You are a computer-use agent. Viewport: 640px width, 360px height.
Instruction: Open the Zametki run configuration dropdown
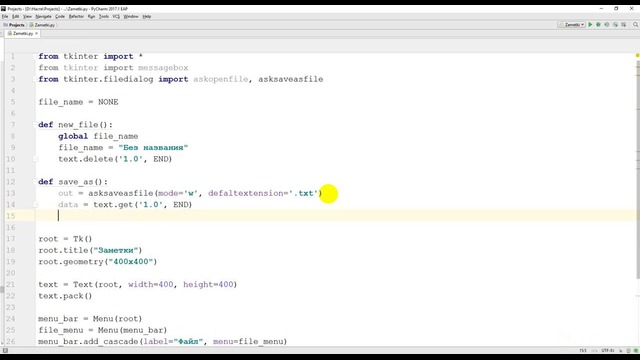click(571, 25)
